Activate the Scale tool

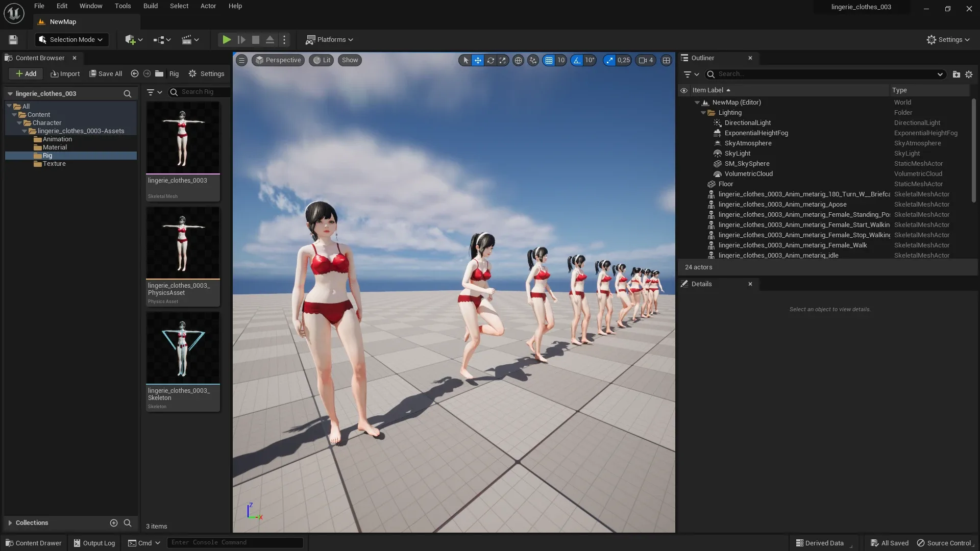click(x=503, y=60)
